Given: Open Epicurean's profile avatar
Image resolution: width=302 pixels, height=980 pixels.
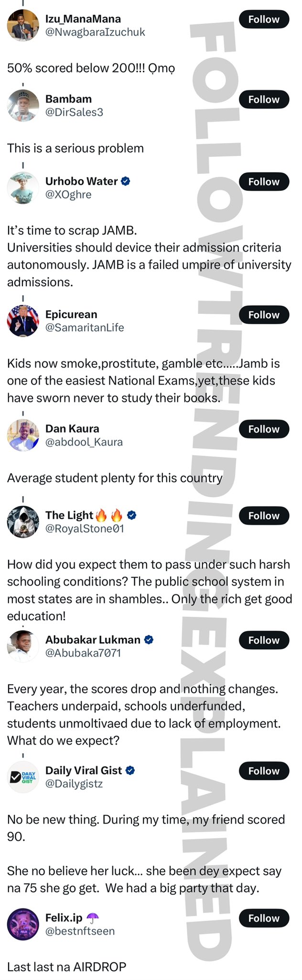Looking at the screenshot, I should [x=23, y=321].
